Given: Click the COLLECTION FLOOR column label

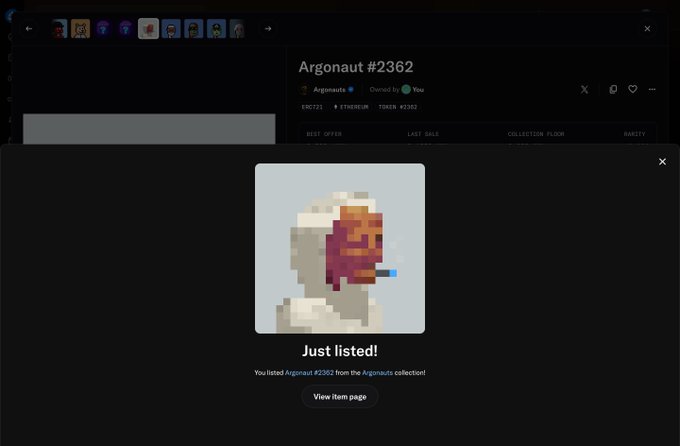Looking at the screenshot, I should [x=536, y=134].
